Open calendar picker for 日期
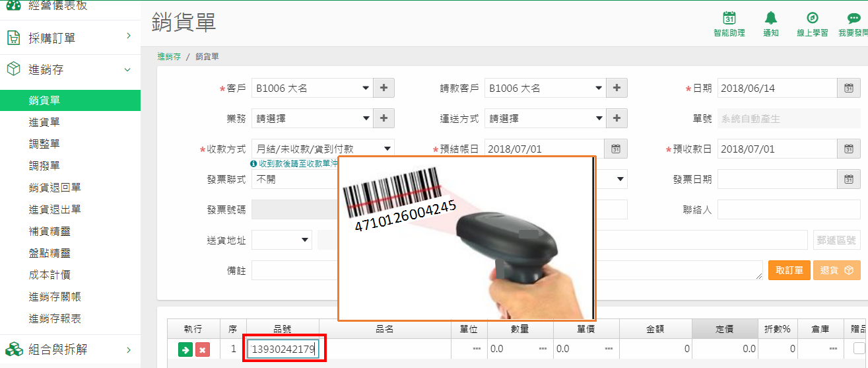This screenshot has height=368, width=868. click(x=848, y=88)
